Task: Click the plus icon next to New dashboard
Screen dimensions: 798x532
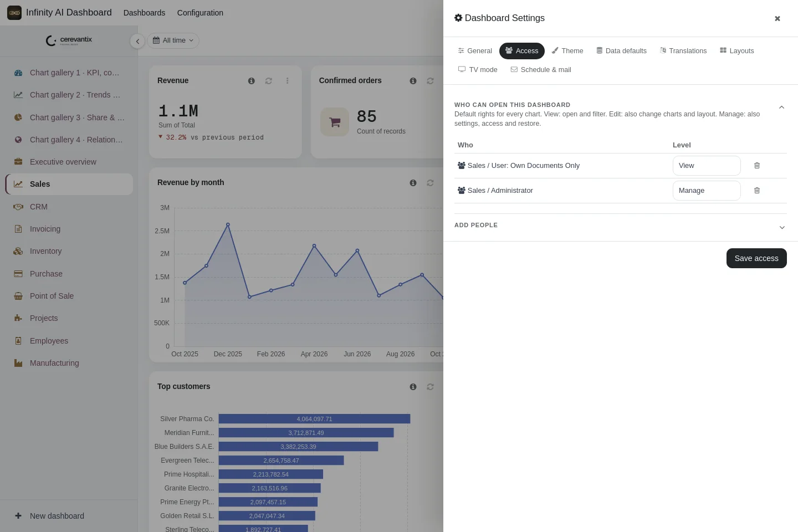Action: pyautogui.click(x=18, y=516)
